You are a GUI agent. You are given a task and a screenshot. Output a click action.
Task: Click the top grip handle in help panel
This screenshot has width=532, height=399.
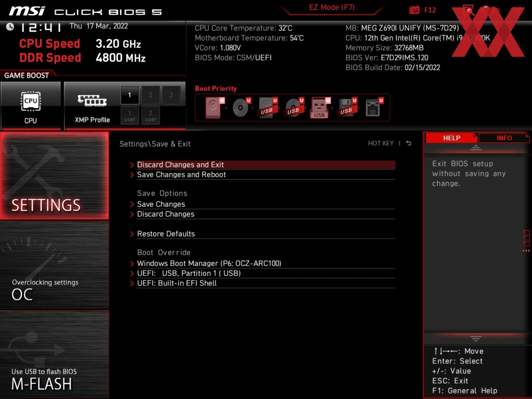pos(476,147)
